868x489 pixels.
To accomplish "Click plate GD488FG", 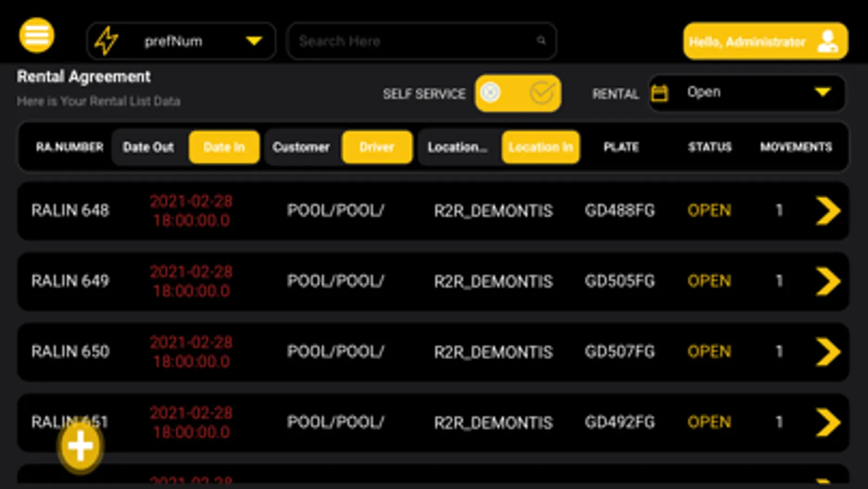I will click(x=619, y=211).
